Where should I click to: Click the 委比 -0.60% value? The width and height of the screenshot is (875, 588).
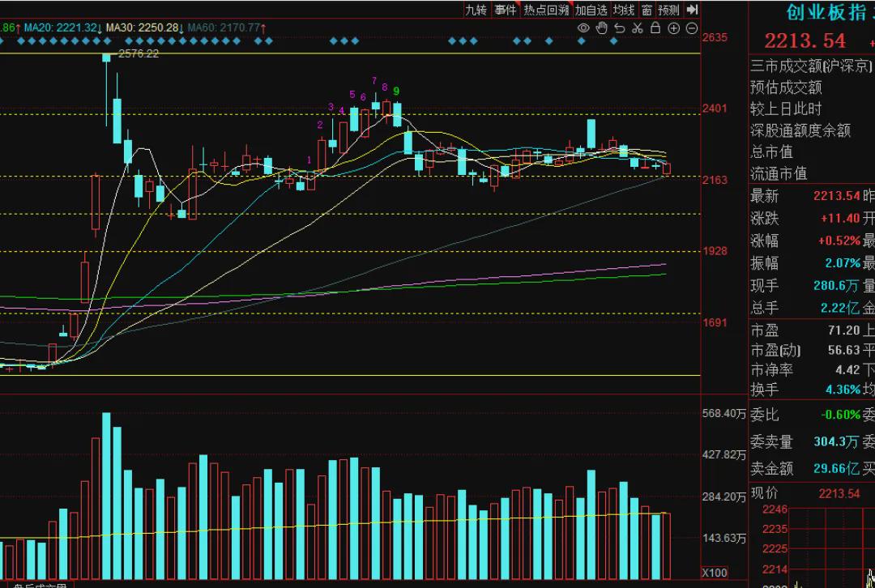click(840, 415)
